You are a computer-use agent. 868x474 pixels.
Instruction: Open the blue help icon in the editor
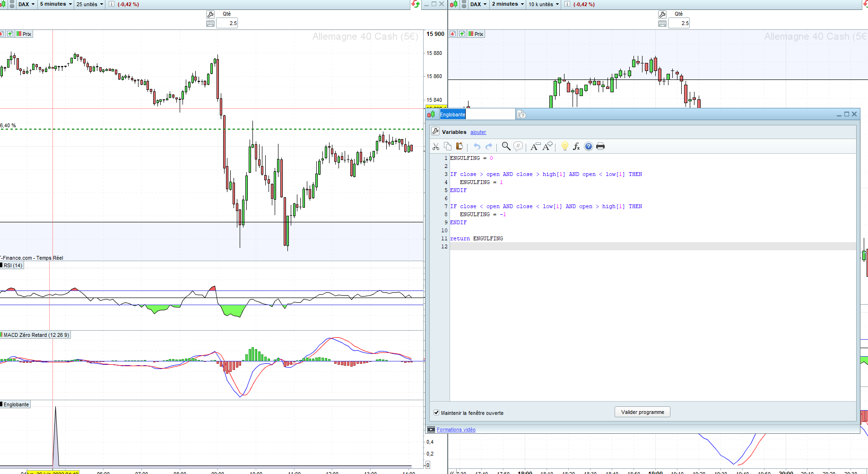click(x=589, y=147)
